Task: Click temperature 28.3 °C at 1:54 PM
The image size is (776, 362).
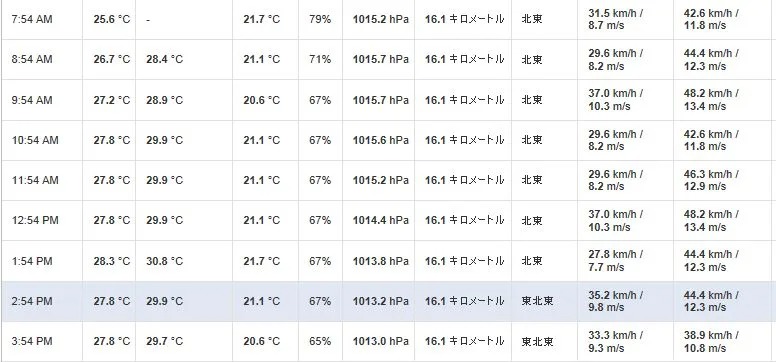Action: tap(112, 261)
